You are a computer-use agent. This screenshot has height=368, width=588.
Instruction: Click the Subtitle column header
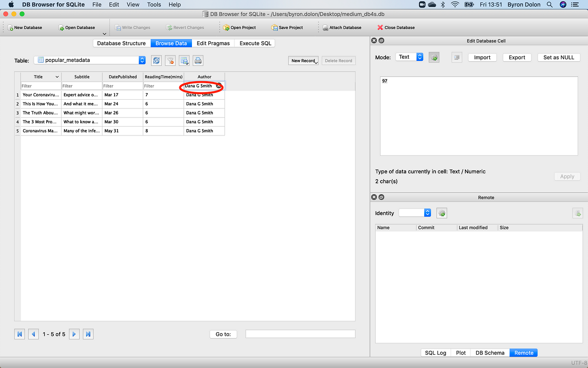pos(82,77)
